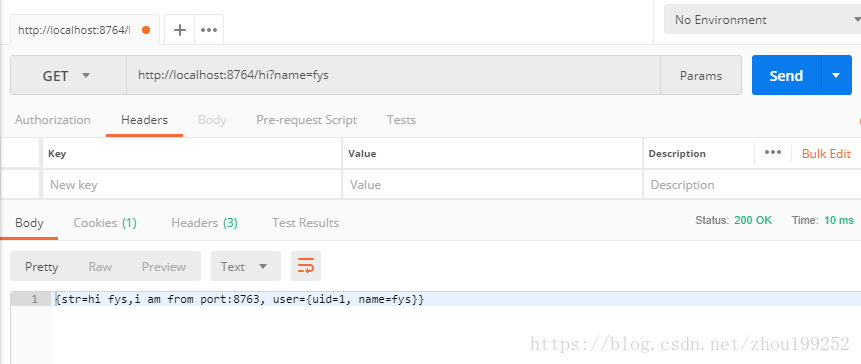
Task: Open headers table three-dots options
Action: pyautogui.click(x=773, y=153)
